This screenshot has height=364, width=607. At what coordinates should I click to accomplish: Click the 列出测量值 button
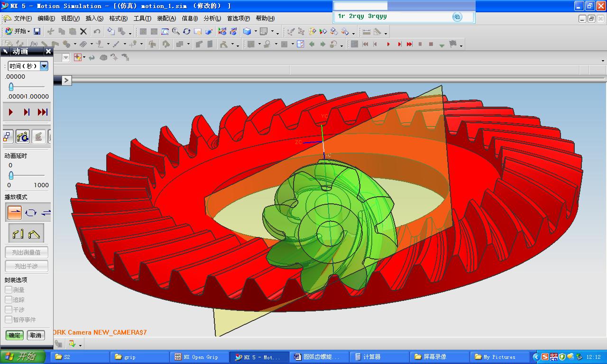(x=27, y=253)
